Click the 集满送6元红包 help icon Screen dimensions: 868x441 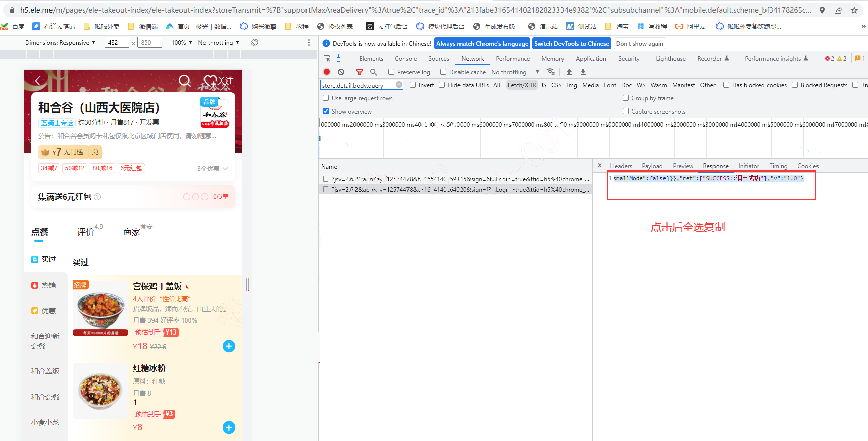(97, 197)
